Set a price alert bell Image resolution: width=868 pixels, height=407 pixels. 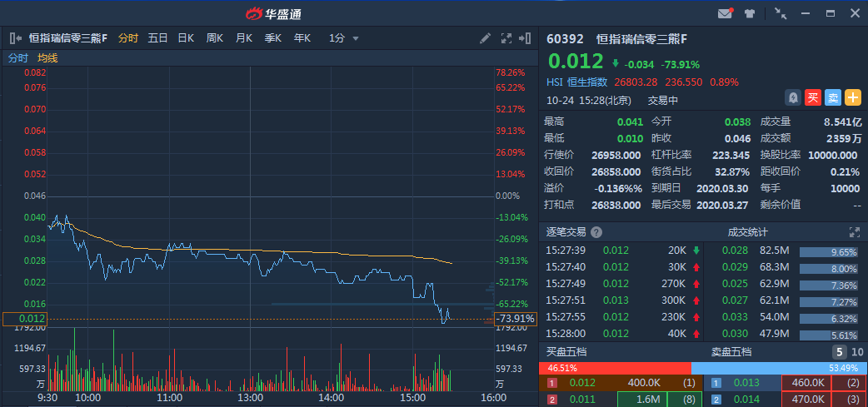(x=793, y=97)
